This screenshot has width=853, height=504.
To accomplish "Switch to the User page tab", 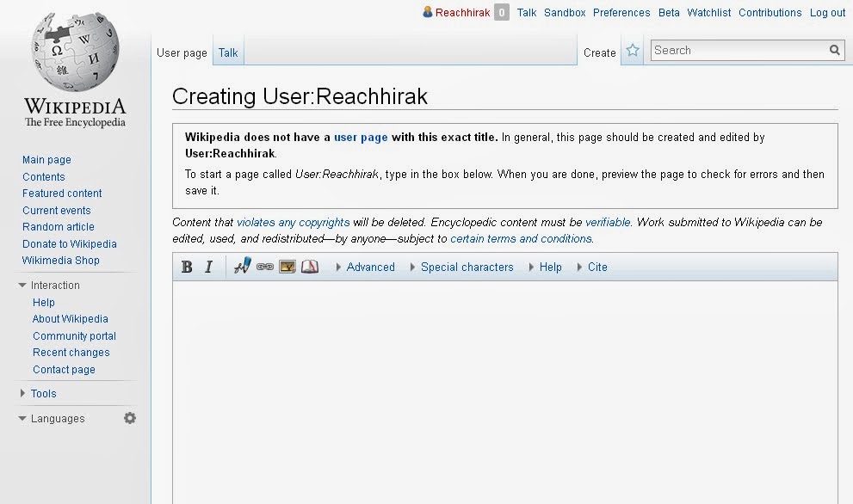I will coord(182,52).
